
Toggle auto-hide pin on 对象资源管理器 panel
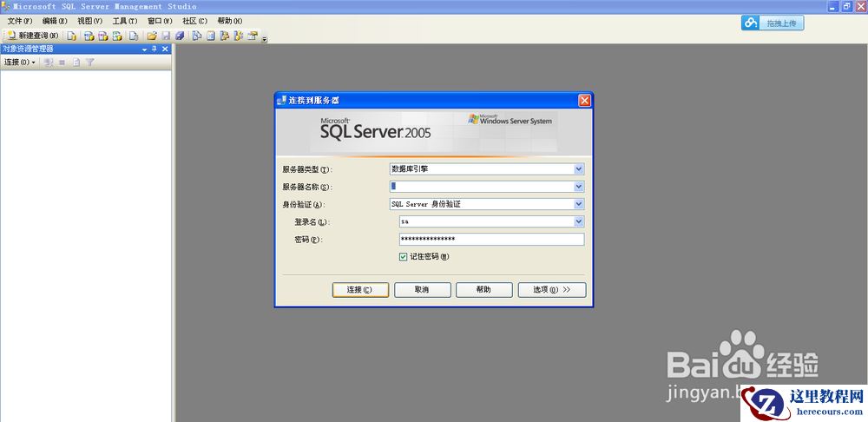(154, 49)
